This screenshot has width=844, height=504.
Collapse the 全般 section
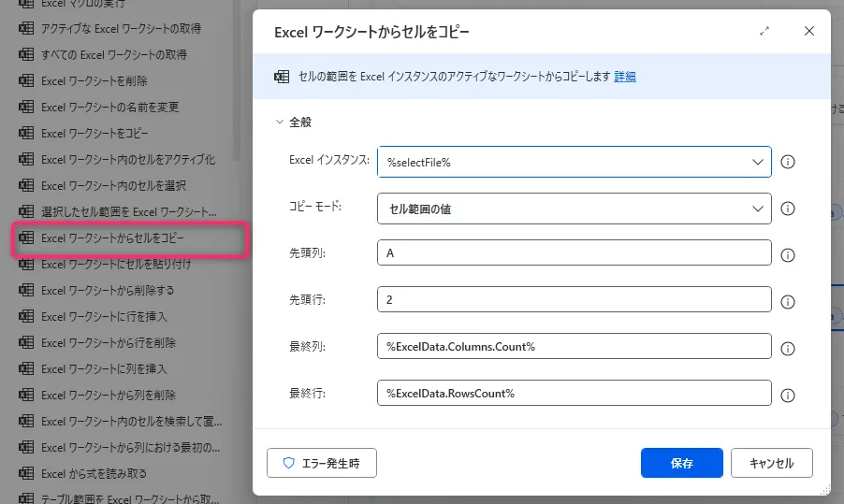click(x=279, y=122)
